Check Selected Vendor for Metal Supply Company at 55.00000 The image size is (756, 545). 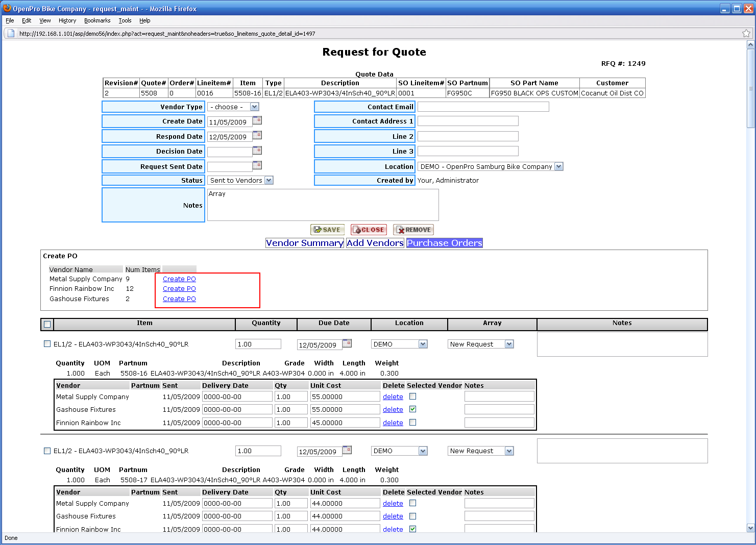[x=413, y=397]
